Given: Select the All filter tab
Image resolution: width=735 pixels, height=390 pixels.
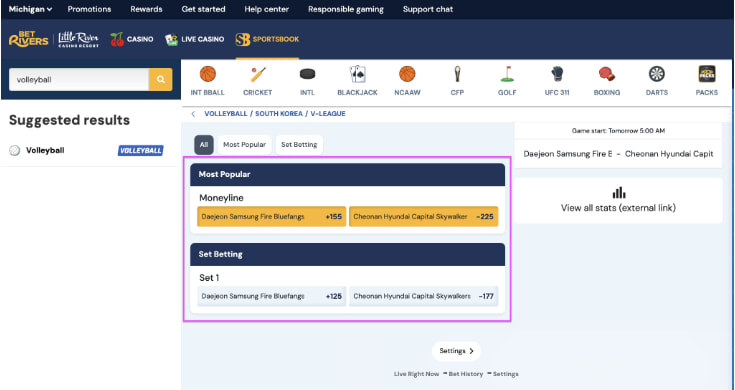Looking at the screenshot, I should (204, 145).
